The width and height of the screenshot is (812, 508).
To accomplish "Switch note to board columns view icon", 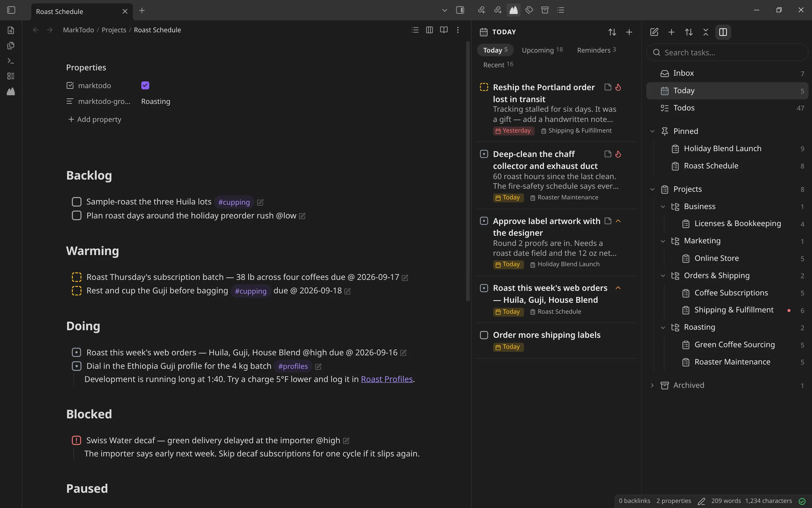I will point(429,30).
